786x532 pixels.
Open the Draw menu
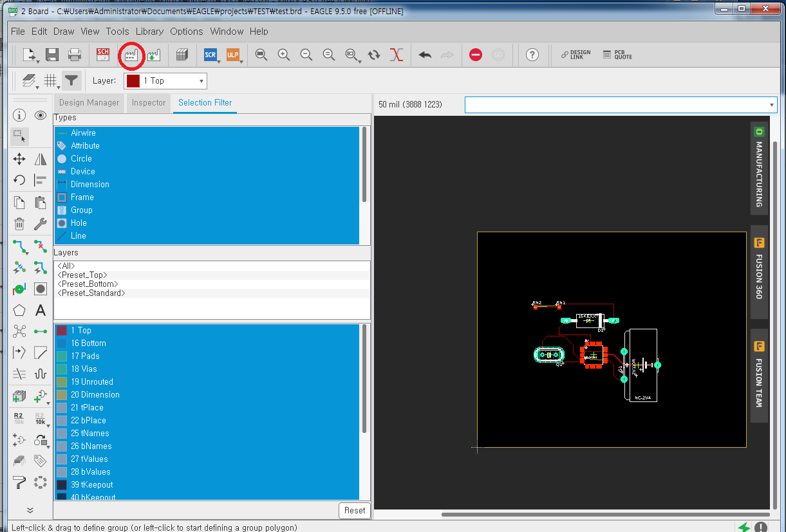pos(64,31)
